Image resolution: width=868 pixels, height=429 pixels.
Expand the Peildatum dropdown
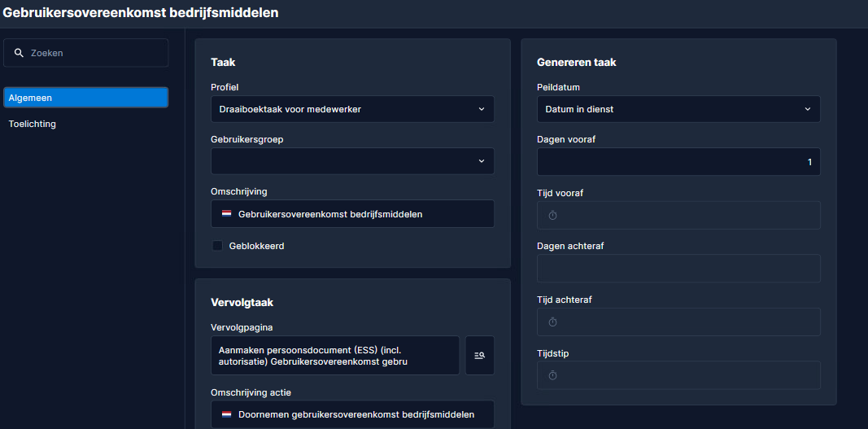[x=678, y=109]
